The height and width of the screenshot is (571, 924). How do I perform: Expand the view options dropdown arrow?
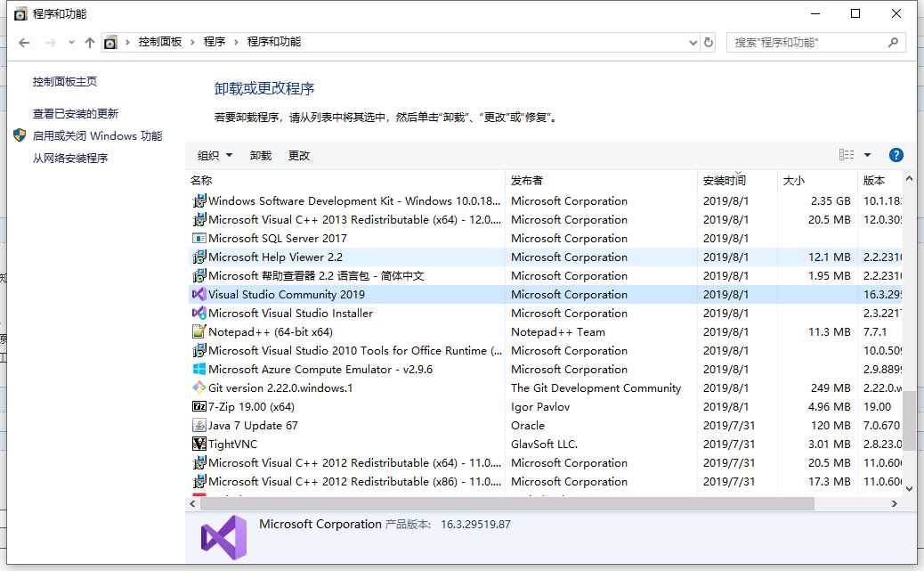click(867, 155)
